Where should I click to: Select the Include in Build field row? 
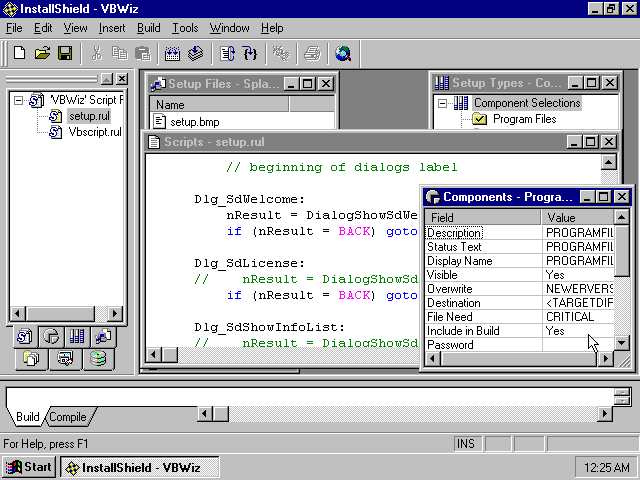[x=519, y=331]
